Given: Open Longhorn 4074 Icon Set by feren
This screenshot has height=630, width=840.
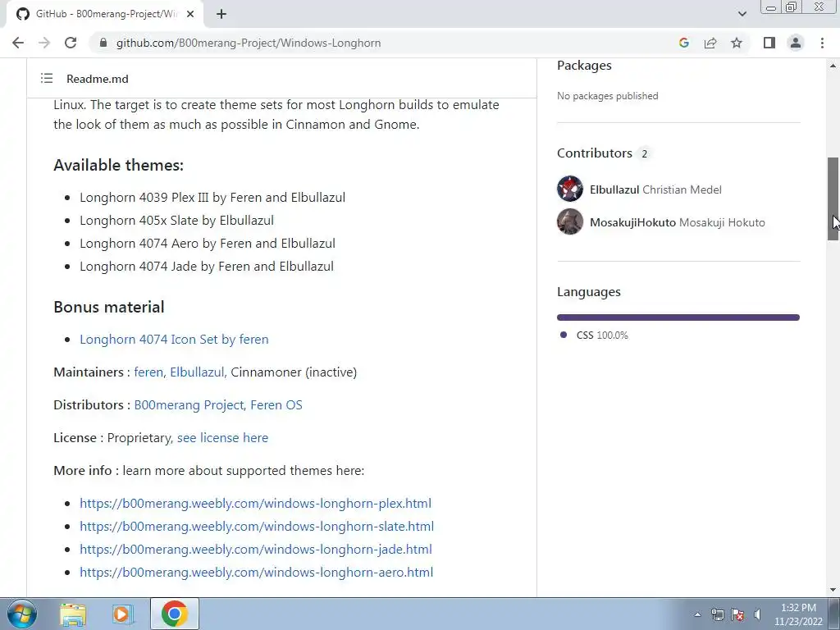Looking at the screenshot, I should tap(174, 339).
